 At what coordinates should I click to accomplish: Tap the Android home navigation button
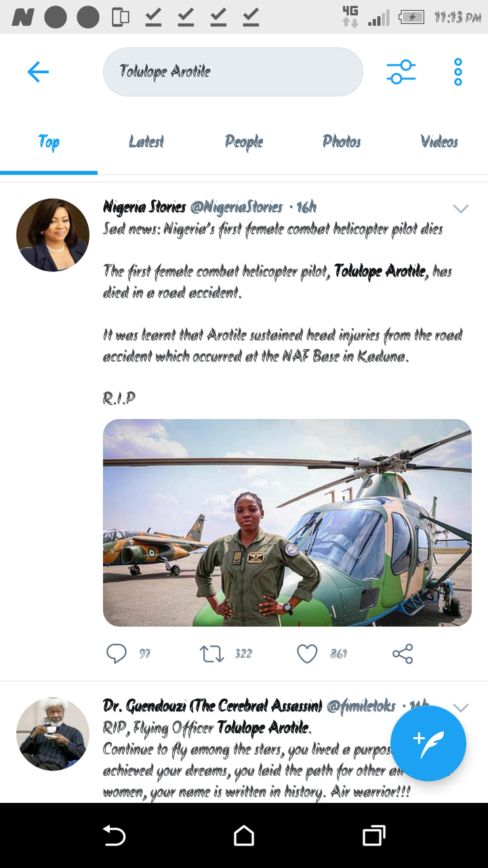(x=244, y=835)
